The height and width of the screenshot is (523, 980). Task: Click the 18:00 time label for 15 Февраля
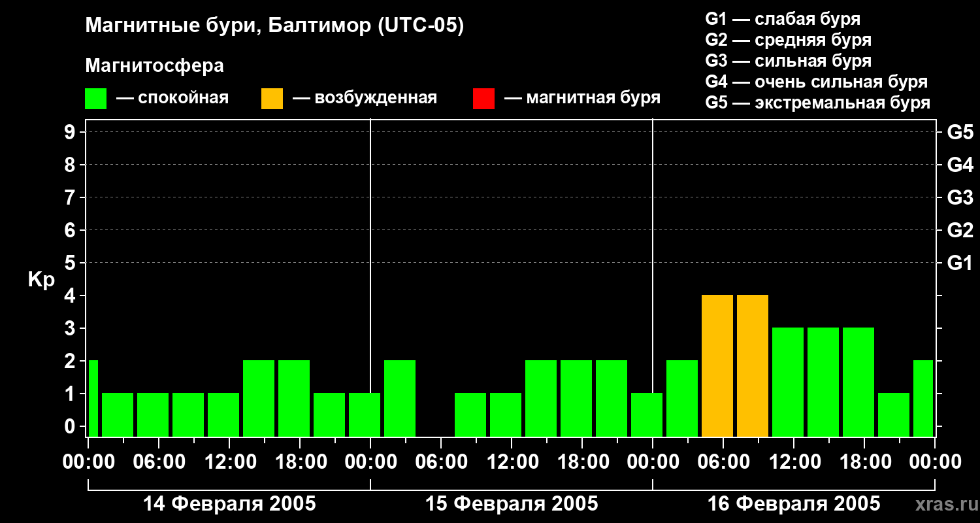582,462
